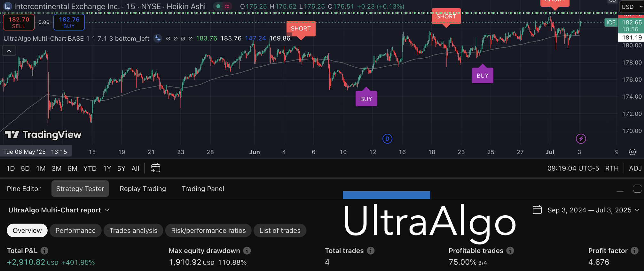Viewport: 644px width, 271px height.
Task: Select the 5Y time range
Action: point(121,168)
